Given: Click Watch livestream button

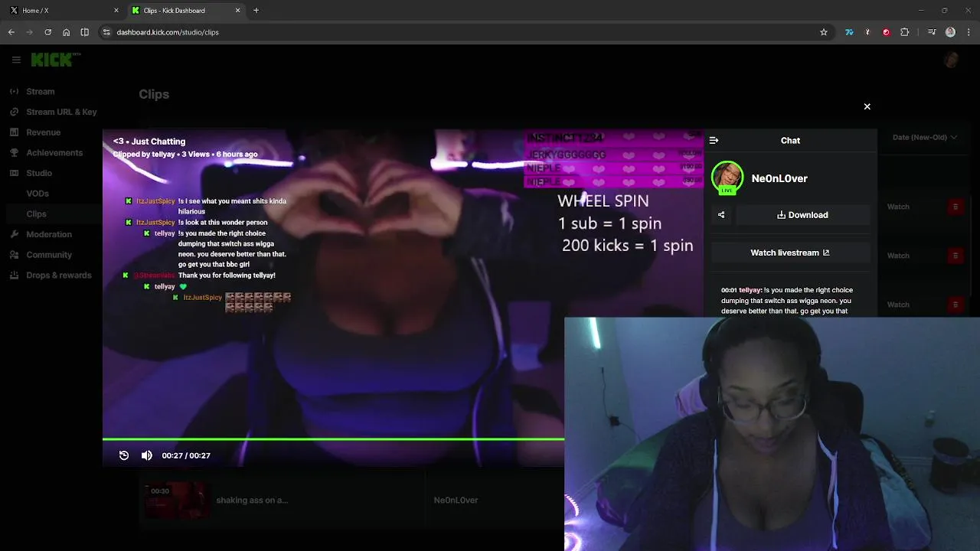Looking at the screenshot, I should point(790,253).
